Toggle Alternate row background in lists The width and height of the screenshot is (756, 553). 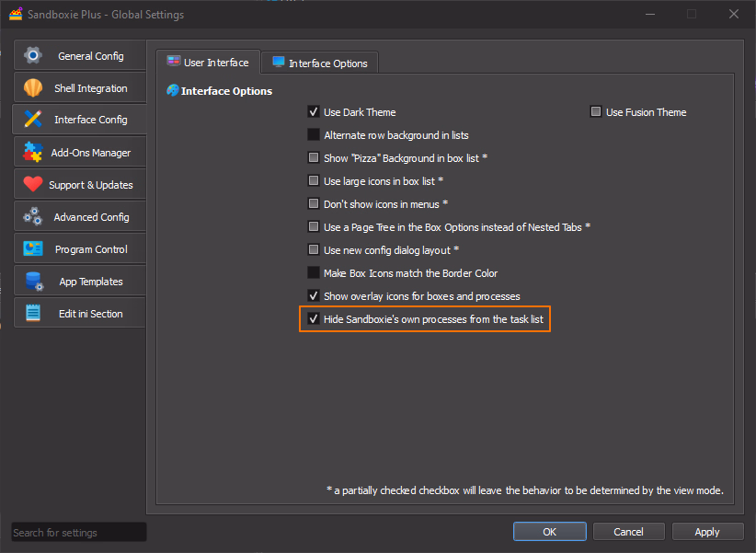click(314, 135)
